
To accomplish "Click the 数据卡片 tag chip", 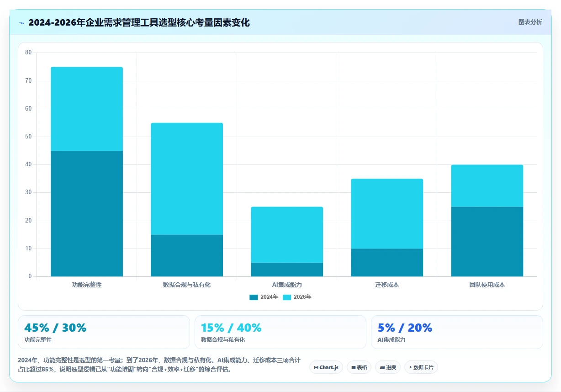I will [x=421, y=367].
